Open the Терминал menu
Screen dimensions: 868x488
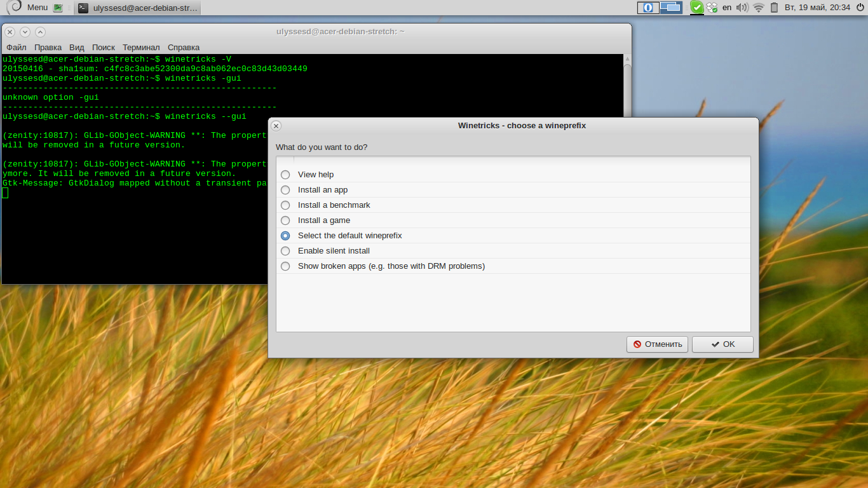tap(141, 48)
